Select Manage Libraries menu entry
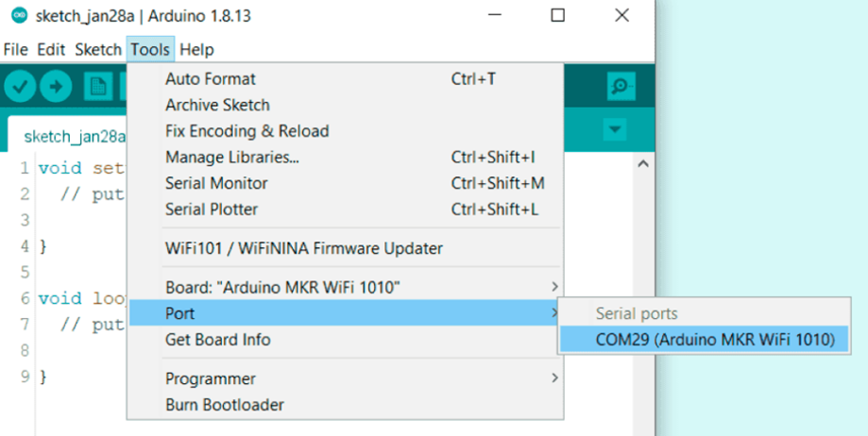 [232, 157]
